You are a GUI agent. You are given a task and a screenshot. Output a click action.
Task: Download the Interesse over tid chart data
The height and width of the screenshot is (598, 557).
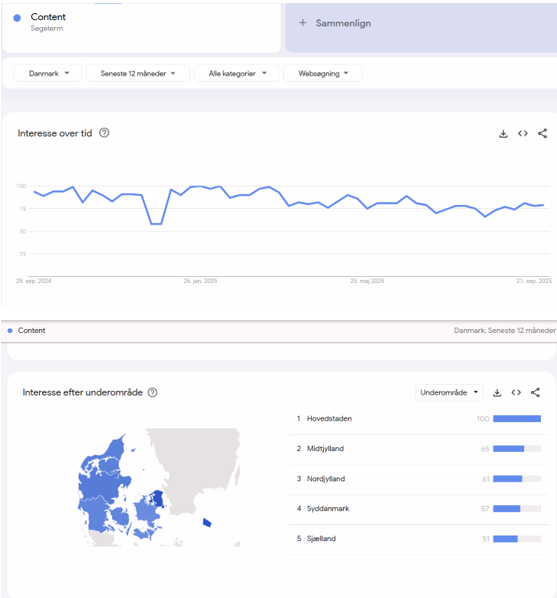point(503,133)
